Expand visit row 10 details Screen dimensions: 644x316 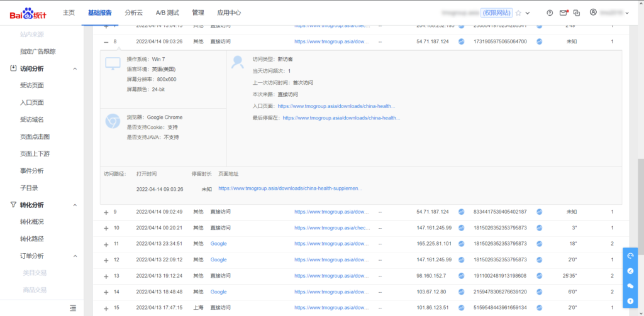pos(106,229)
